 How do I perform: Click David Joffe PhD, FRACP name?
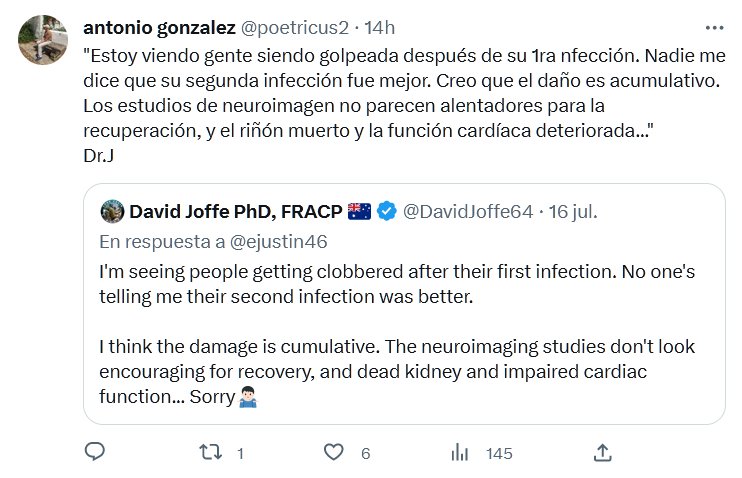tap(235, 211)
